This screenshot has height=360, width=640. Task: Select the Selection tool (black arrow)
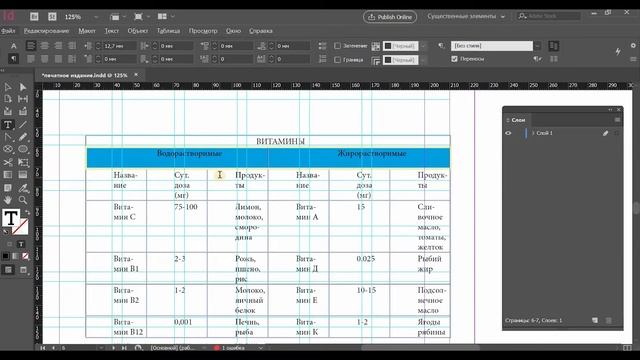pyautogui.click(x=8, y=87)
